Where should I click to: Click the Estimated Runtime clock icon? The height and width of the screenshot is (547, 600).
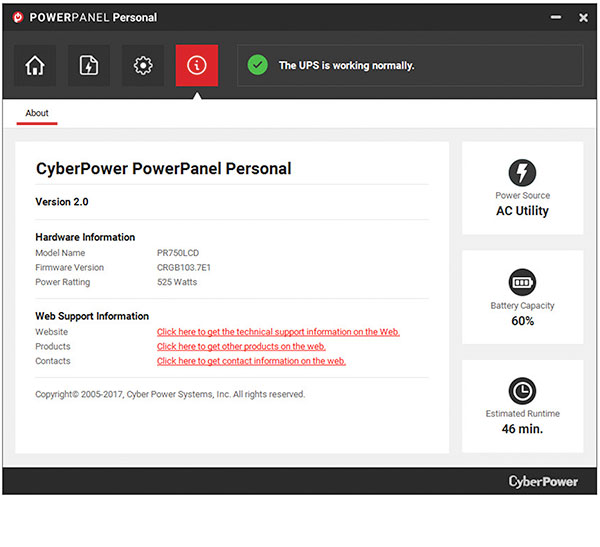click(x=522, y=391)
